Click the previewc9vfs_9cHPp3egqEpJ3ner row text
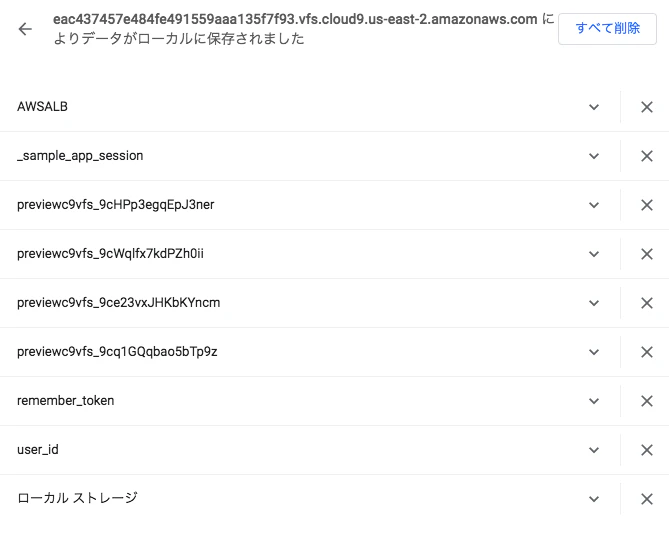 pos(116,205)
